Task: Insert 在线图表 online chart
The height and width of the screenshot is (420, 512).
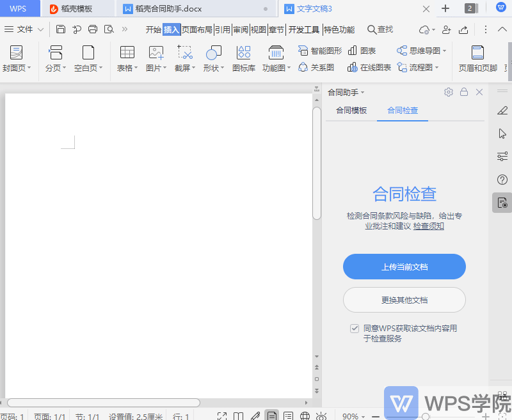Action: (369, 68)
